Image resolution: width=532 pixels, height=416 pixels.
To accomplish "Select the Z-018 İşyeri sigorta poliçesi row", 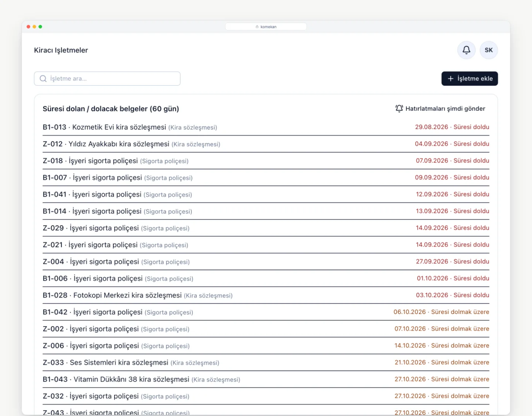I will 266,161.
